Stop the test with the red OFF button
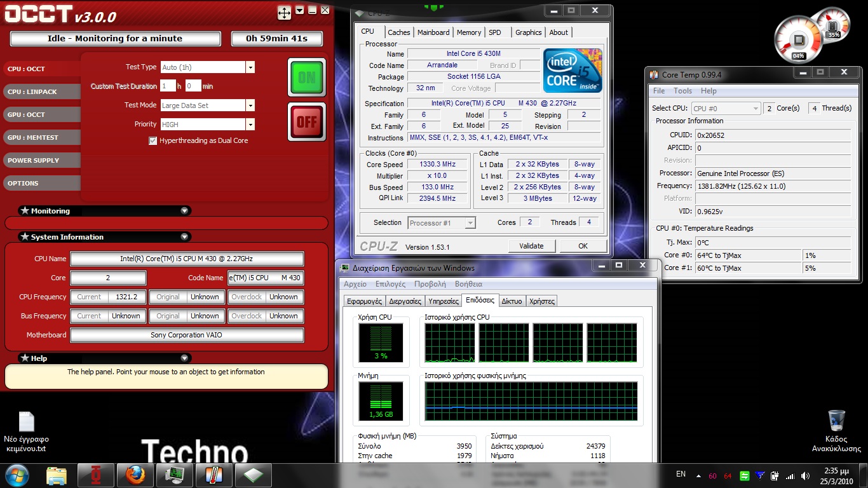868x488 pixels. (307, 121)
